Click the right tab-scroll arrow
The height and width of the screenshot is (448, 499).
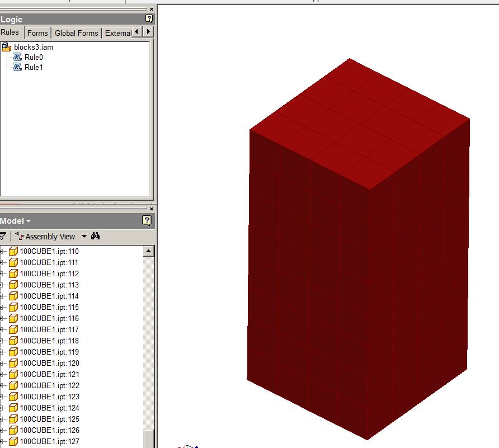coord(148,32)
